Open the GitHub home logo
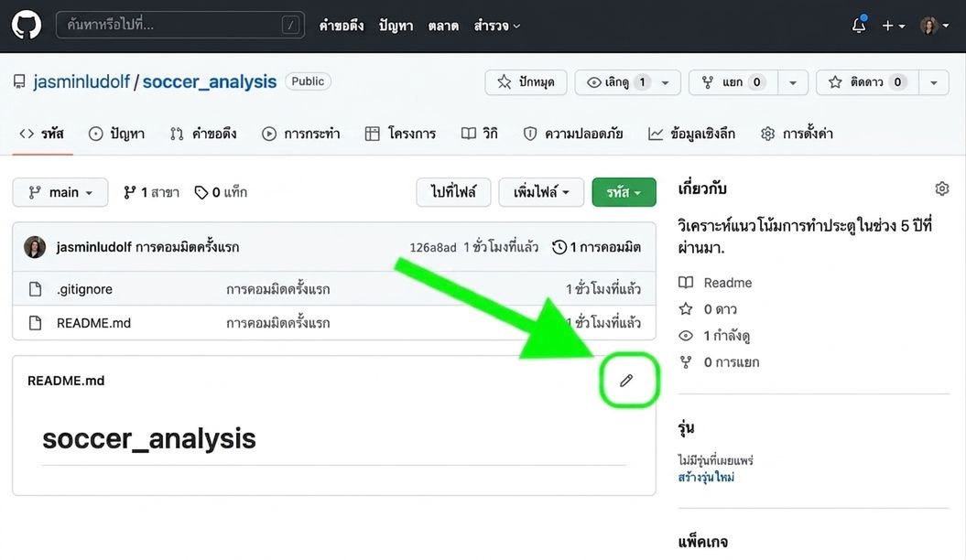This screenshot has height=560, width=966. [27, 26]
